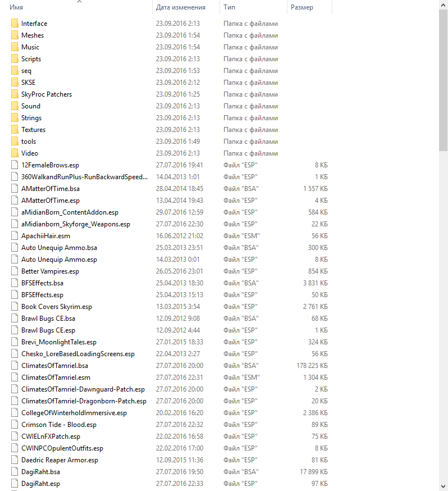Select BFSEffects.esp file name

(x=42, y=295)
